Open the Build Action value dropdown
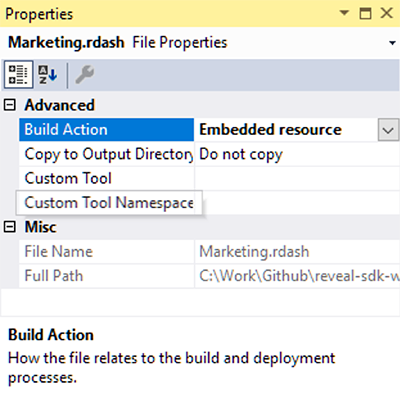This screenshot has width=400, height=395. pos(388,130)
